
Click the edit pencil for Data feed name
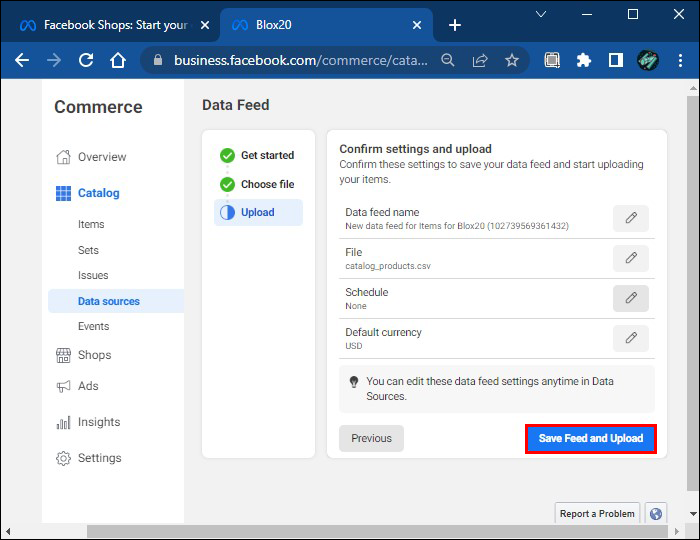[630, 218]
